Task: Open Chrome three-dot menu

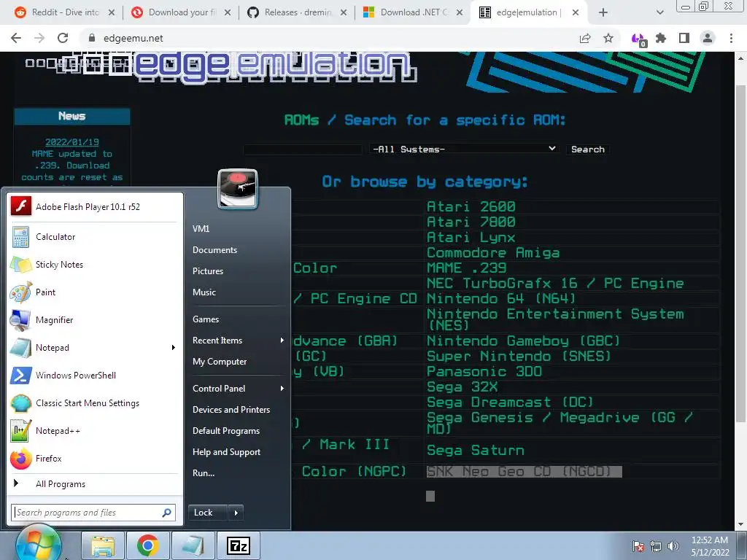Action: [x=731, y=38]
